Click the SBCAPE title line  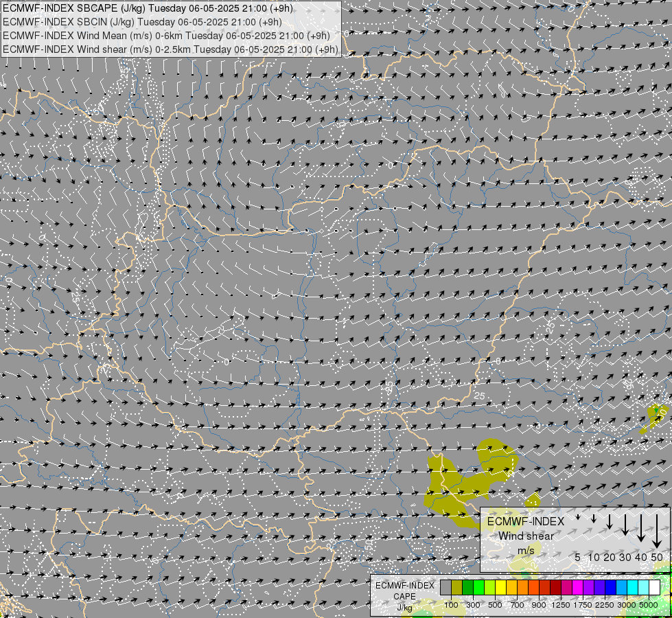(148, 8)
